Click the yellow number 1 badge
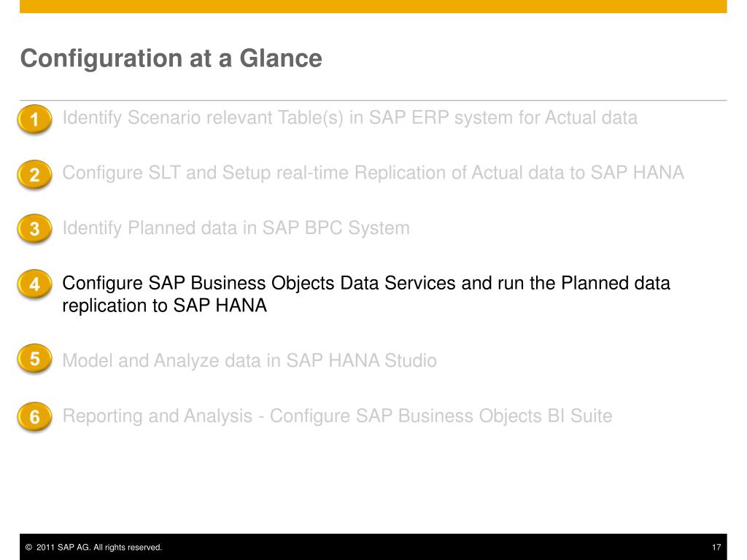Image resolution: width=747 pixels, height=560 pixels. click(34, 119)
